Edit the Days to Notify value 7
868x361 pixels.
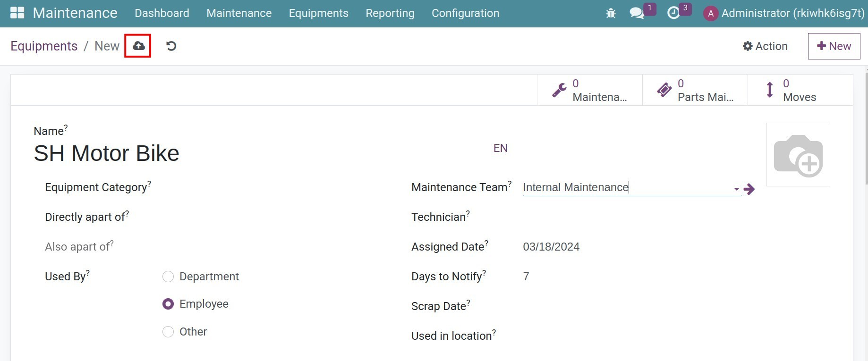click(526, 277)
